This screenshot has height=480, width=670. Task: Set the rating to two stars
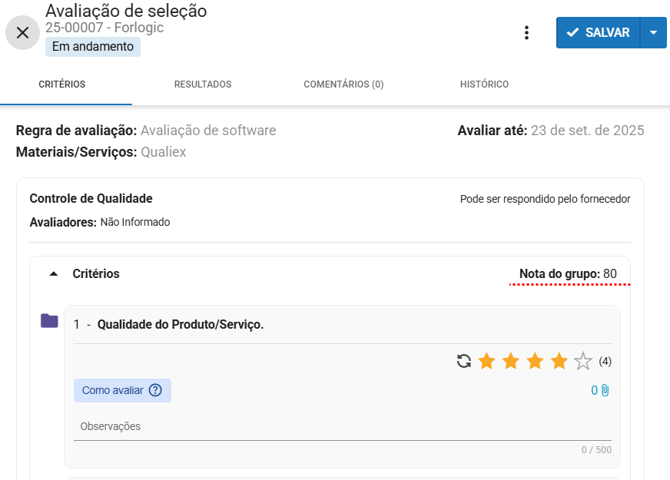tap(511, 361)
